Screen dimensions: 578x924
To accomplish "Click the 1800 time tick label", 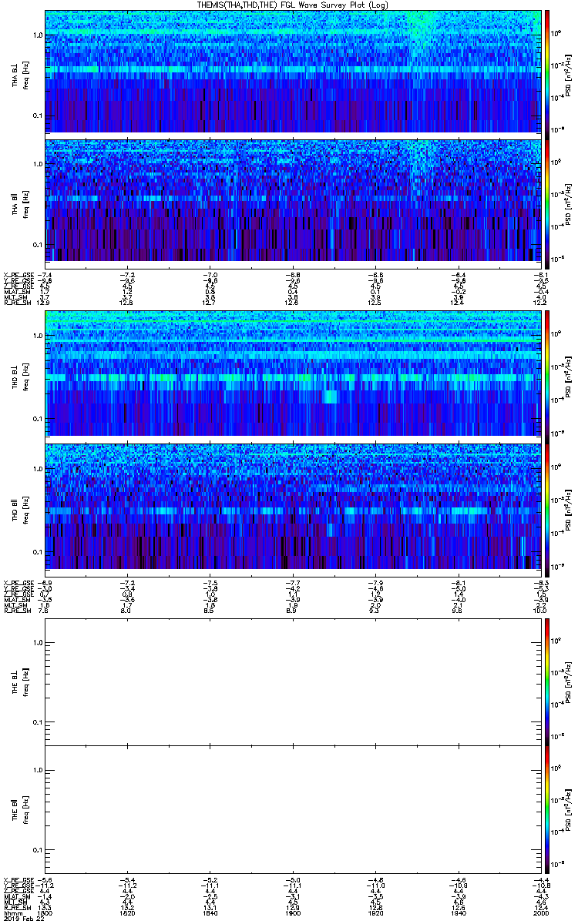I will (x=44, y=912).
